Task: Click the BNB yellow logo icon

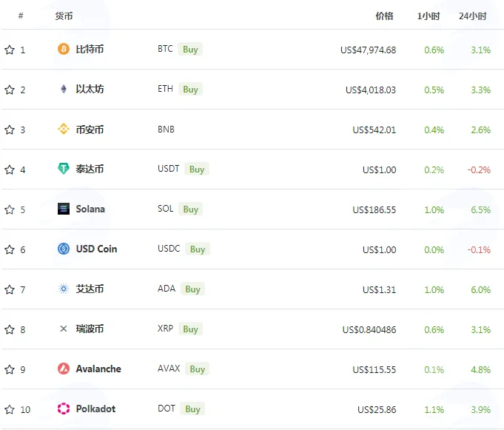Action: pyautogui.click(x=64, y=130)
